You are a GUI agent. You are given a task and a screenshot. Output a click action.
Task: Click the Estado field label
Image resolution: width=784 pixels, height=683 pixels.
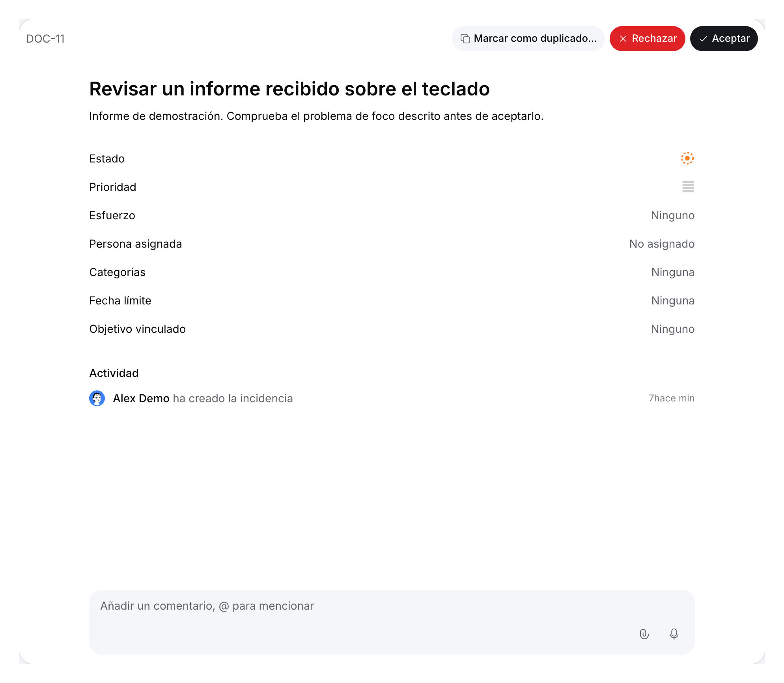(107, 159)
